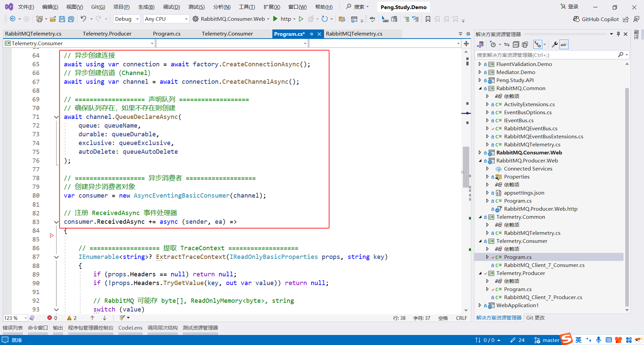Click the indent lines icon in toolbar

pyautogui.click(x=407, y=19)
